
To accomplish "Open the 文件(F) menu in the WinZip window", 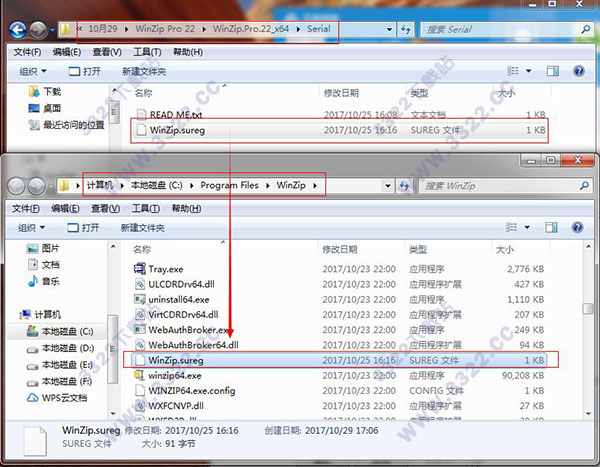I will point(26,208).
